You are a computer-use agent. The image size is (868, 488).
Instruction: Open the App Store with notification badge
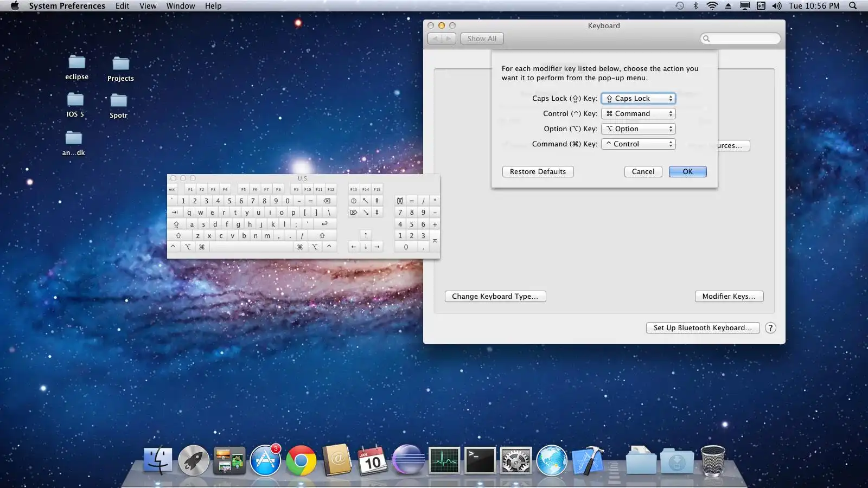(x=266, y=461)
